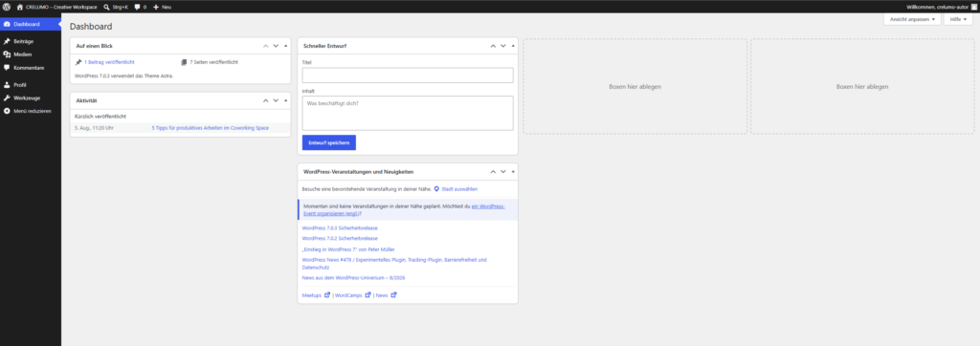
Task: Open the site home icon CRELUMO
Action: click(20, 7)
